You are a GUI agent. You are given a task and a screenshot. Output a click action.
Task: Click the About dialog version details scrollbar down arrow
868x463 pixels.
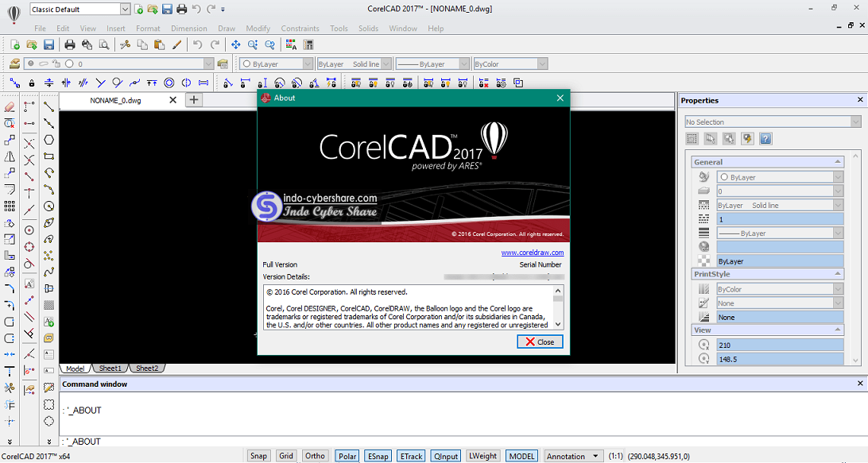[x=558, y=324]
